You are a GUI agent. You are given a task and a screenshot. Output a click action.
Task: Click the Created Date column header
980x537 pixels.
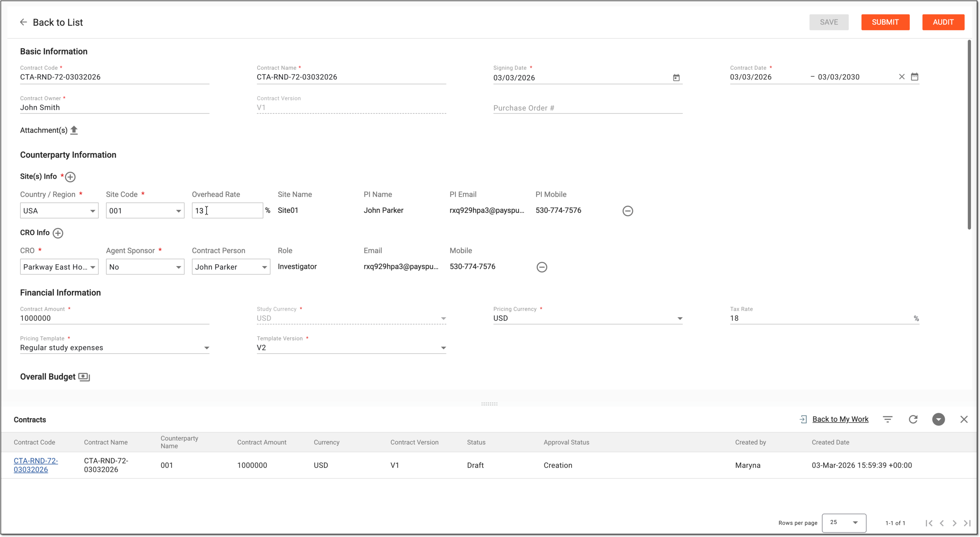pos(831,443)
